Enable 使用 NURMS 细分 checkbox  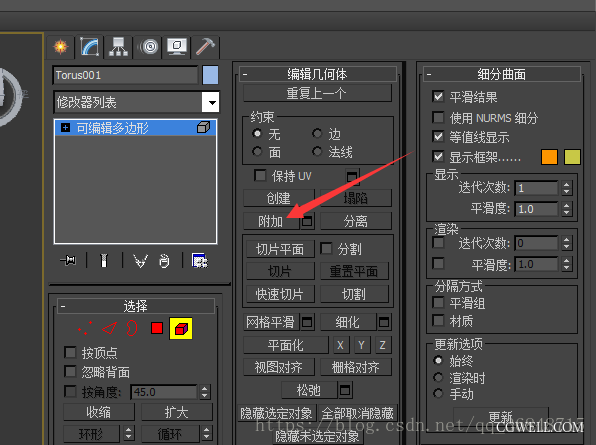(438, 117)
